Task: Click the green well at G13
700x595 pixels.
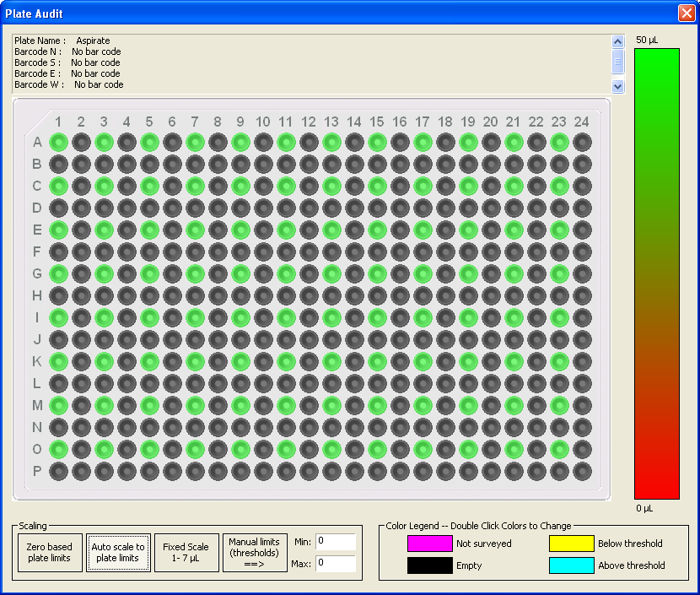Action: point(331,273)
